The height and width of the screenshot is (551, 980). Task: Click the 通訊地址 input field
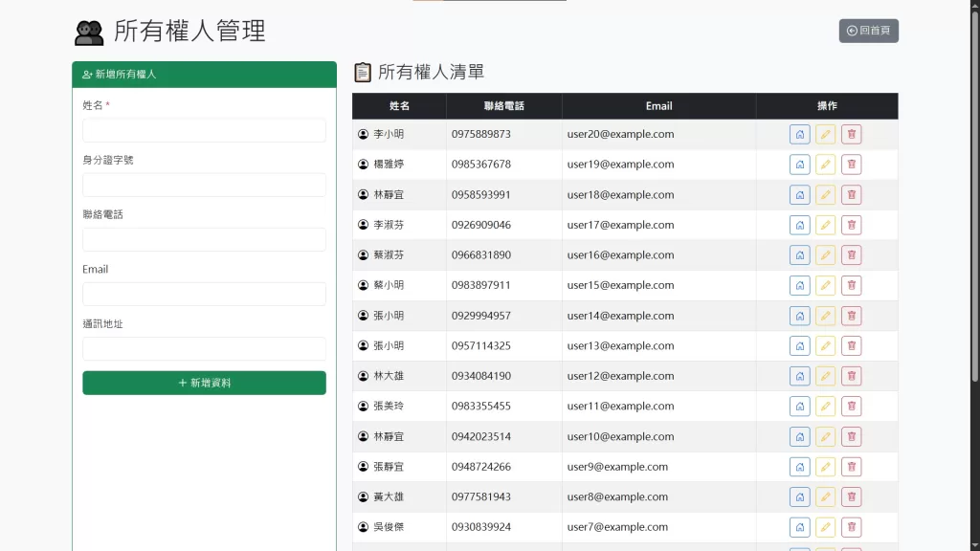pyautogui.click(x=204, y=348)
